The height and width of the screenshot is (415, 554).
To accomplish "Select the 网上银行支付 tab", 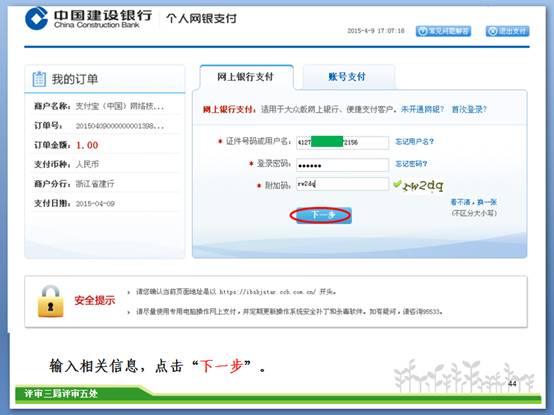I will 246,77.
